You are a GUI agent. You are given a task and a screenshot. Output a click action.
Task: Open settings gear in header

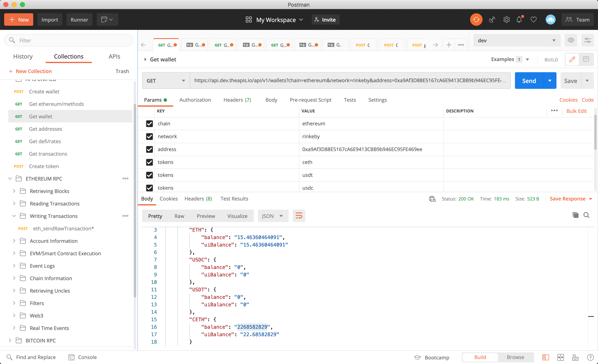(506, 20)
